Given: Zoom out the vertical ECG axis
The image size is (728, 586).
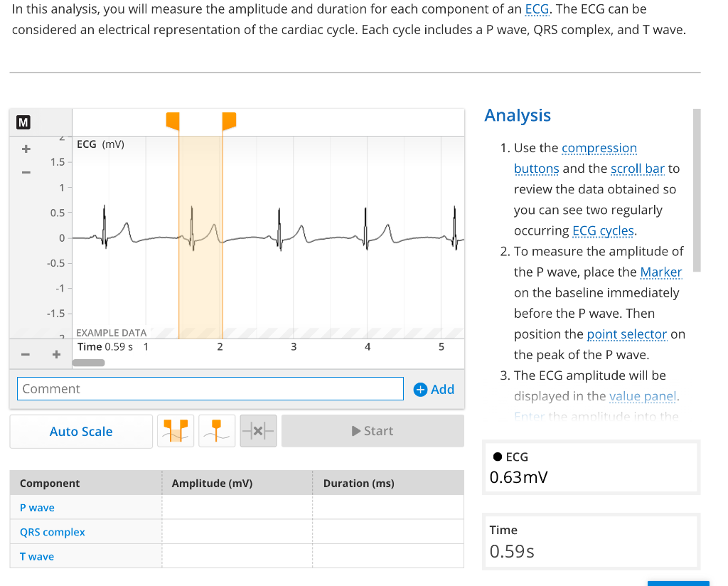Looking at the screenshot, I should coord(26,172).
